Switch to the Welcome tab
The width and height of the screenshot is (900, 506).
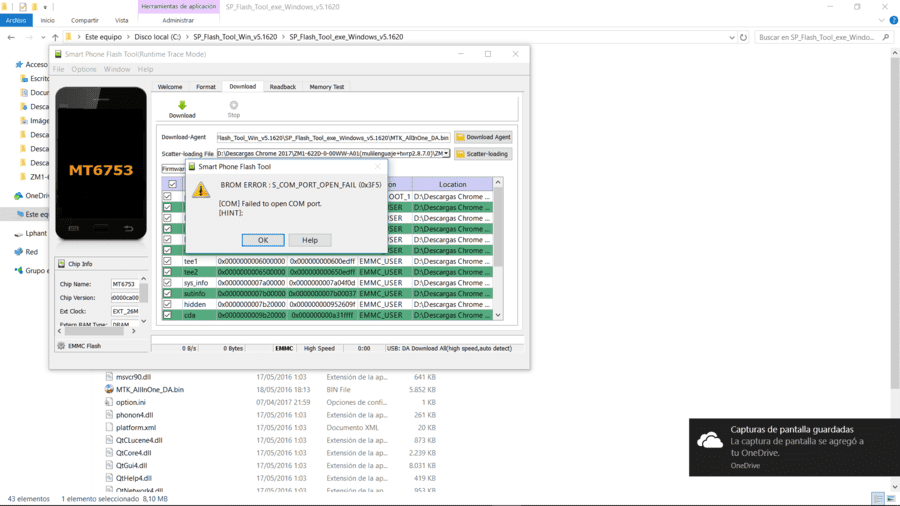(170, 87)
